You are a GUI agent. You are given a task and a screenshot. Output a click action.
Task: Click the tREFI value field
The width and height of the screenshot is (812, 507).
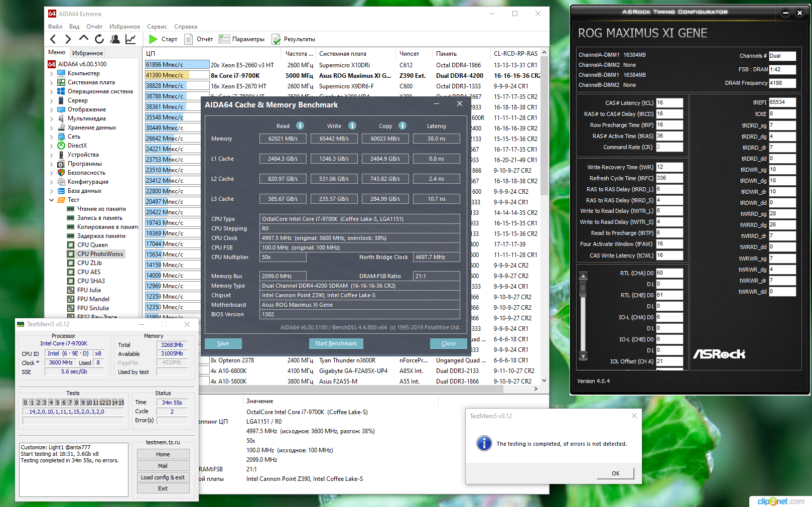(782, 102)
